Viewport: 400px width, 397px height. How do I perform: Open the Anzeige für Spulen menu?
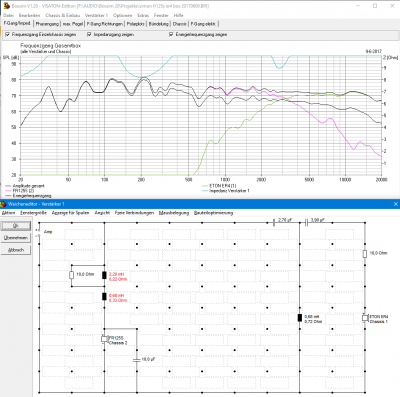click(x=70, y=213)
